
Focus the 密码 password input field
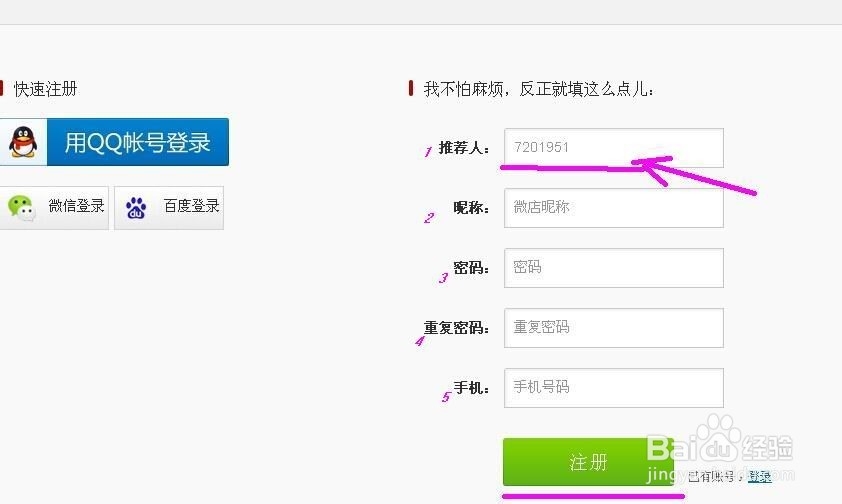tap(614, 268)
